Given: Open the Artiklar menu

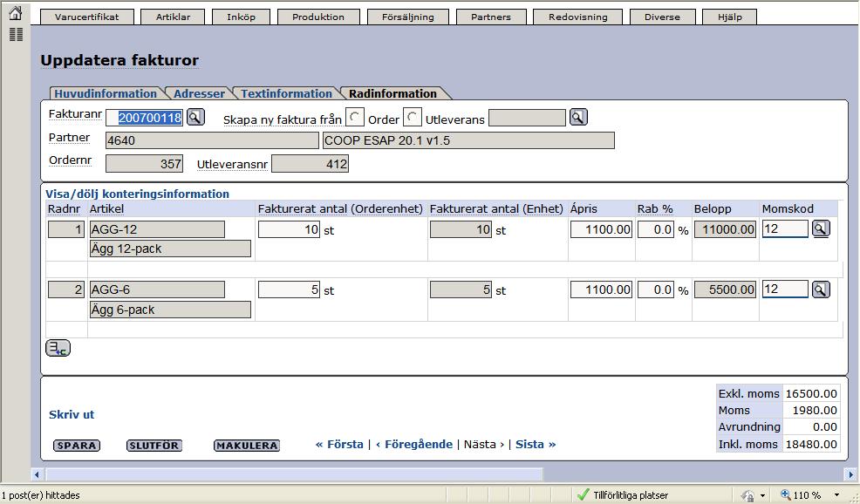Looking at the screenshot, I should (x=173, y=17).
